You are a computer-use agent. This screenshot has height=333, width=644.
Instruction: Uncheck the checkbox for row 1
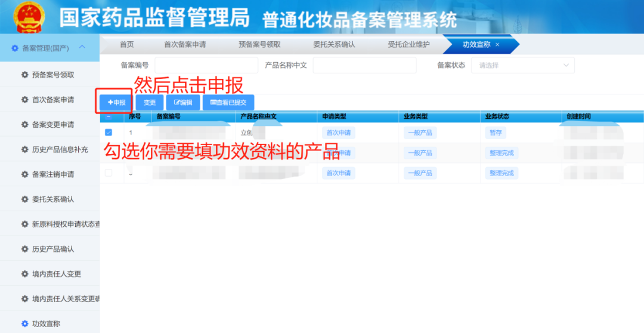(x=109, y=132)
